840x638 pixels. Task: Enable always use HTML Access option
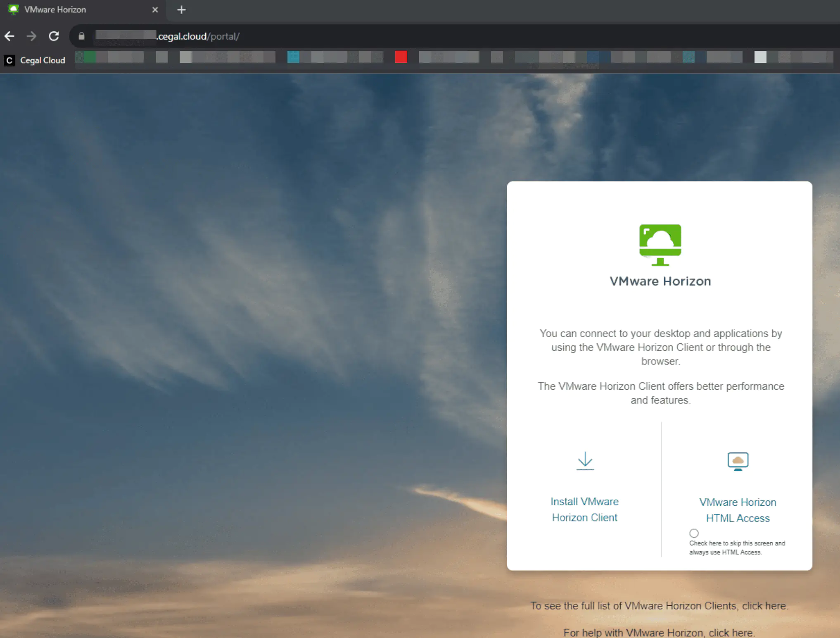tap(694, 533)
